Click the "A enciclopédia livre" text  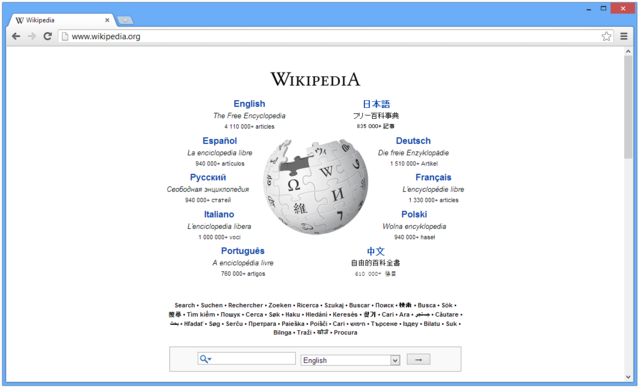(243, 263)
